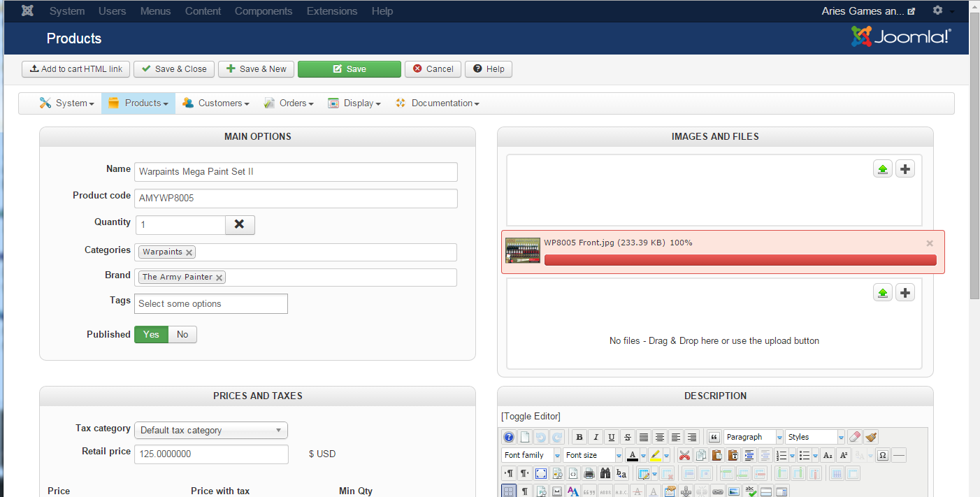Open the Paragraph format dropdown
Screen dimensions: 980x497
pos(754,437)
